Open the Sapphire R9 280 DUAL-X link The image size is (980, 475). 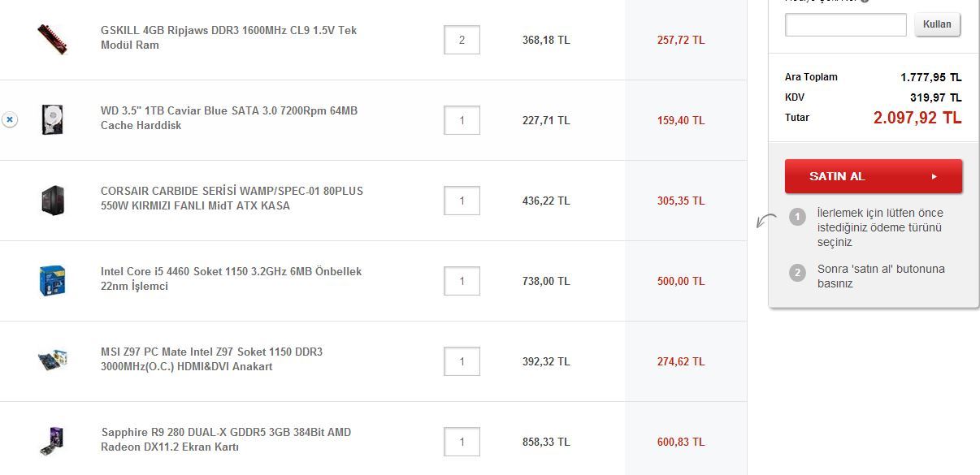pyautogui.click(x=226, y=439)
